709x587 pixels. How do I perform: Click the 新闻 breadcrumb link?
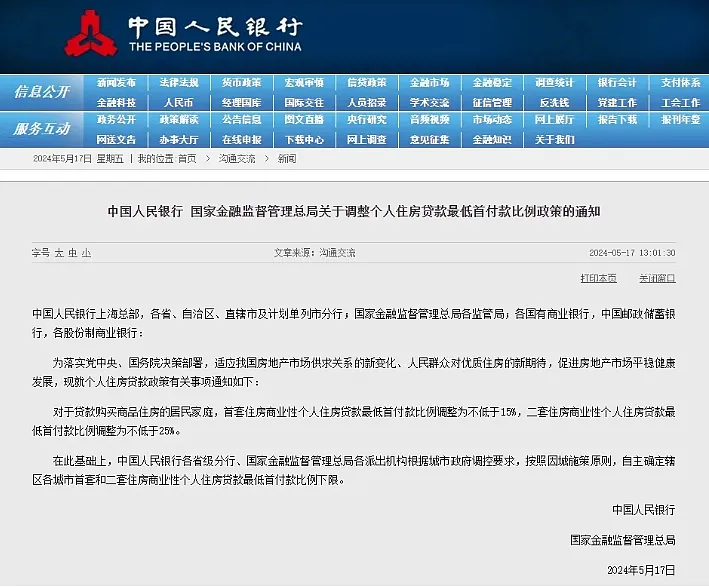tap(287, 159)
